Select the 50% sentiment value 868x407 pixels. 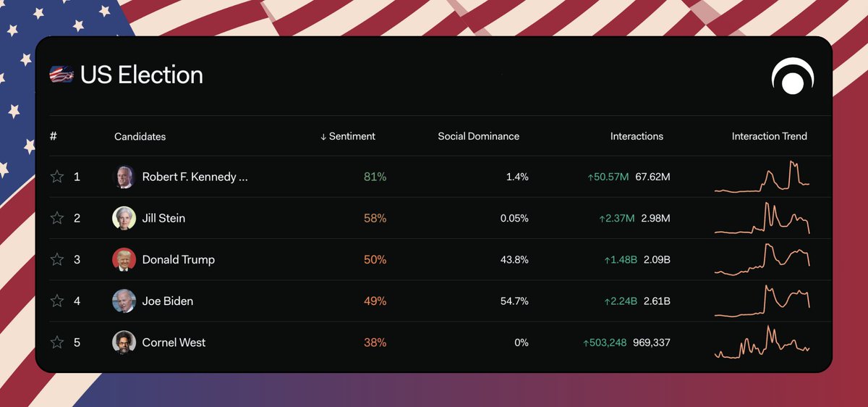click(x=375, y=259)
